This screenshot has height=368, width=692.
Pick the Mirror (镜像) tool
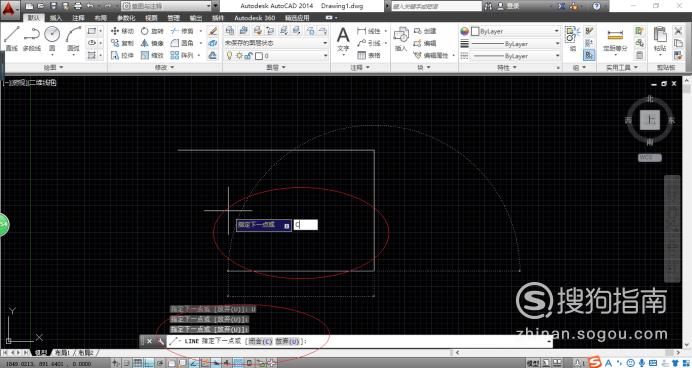[152, 43]
